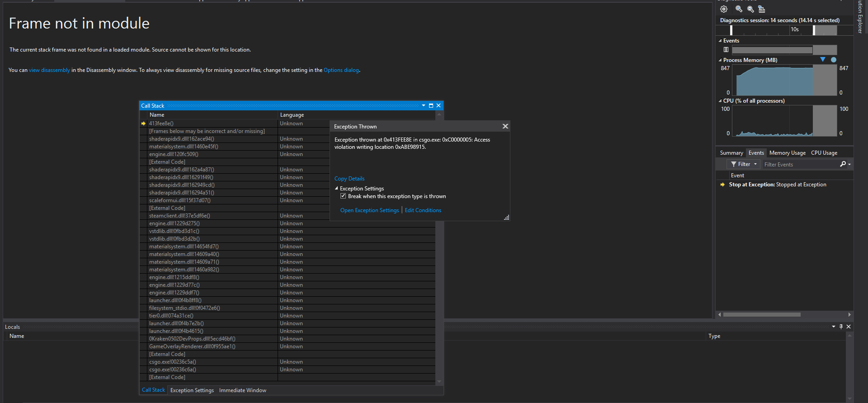The width and height of the screenshot is (868, 403).
Task: Click the yellow arrow beside Stop at Exception
Action: coord(722,185)
